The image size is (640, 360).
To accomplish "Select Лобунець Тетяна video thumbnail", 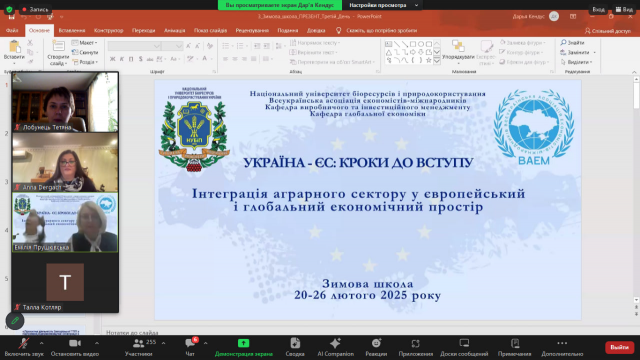I will 65,102.
